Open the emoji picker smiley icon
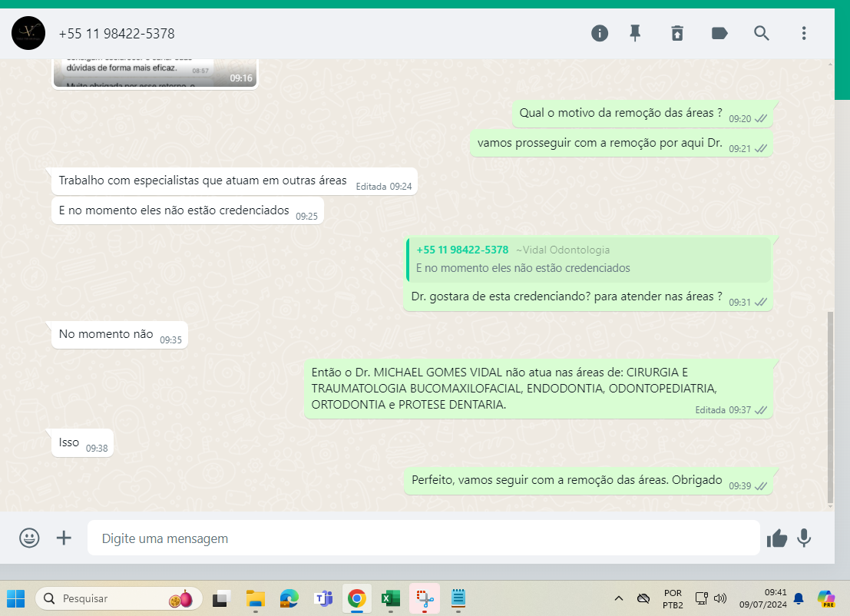This screenshot has width=850, height=616. 29,538
